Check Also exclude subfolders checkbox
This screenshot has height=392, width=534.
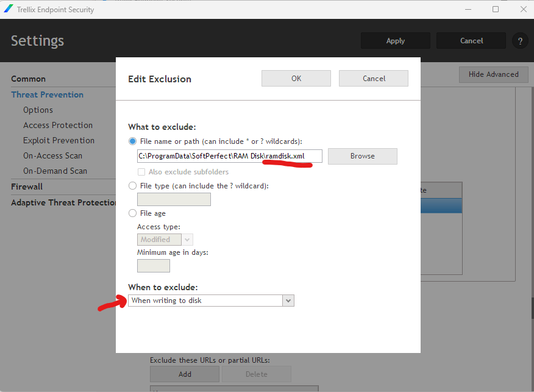pos(141,172)
